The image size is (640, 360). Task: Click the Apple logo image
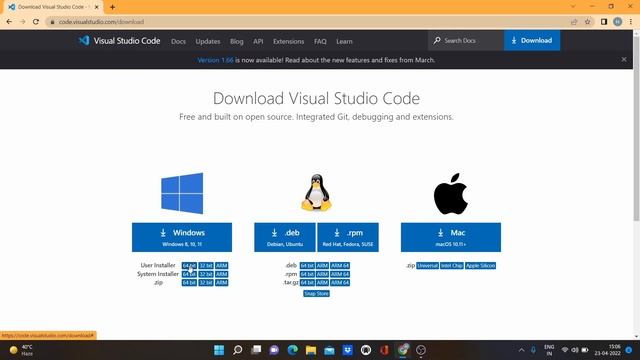point(451,193)
